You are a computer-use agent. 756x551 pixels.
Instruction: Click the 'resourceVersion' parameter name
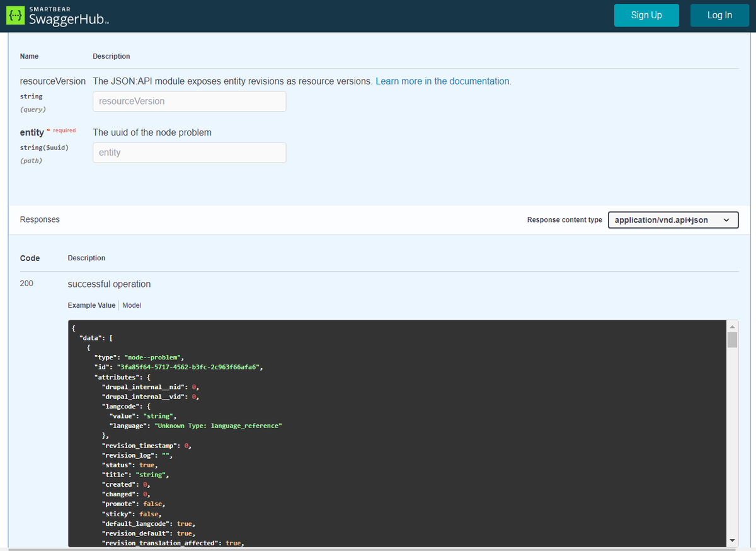click(53, 81)
